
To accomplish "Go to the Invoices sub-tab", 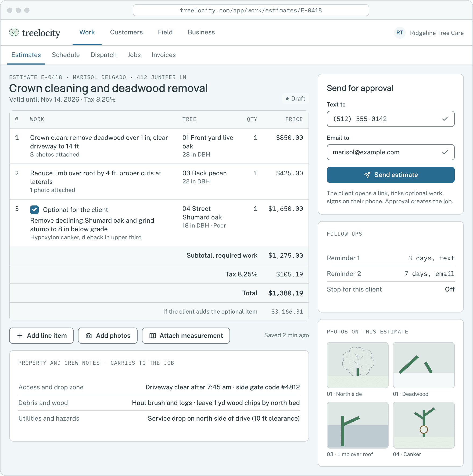I will [163, 55].
